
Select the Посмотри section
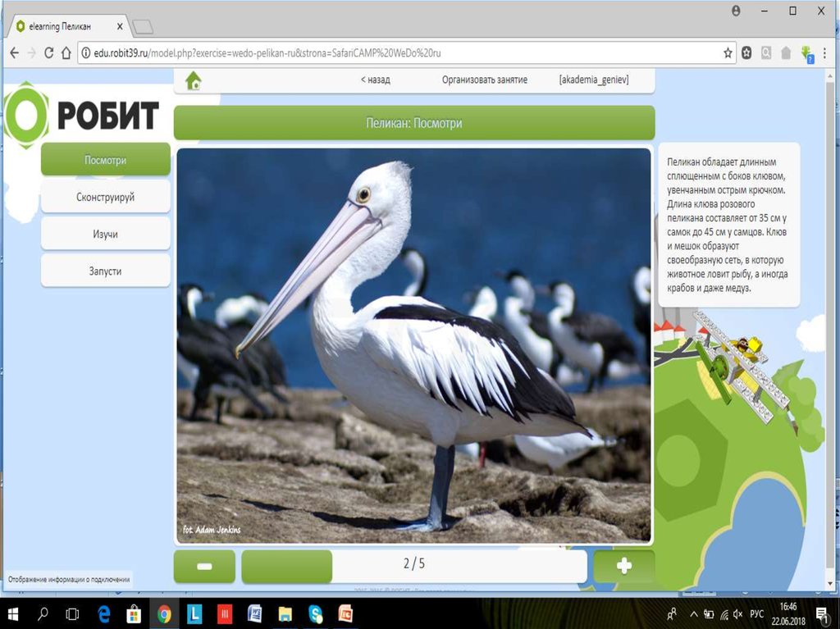click(x=105, y=160)
